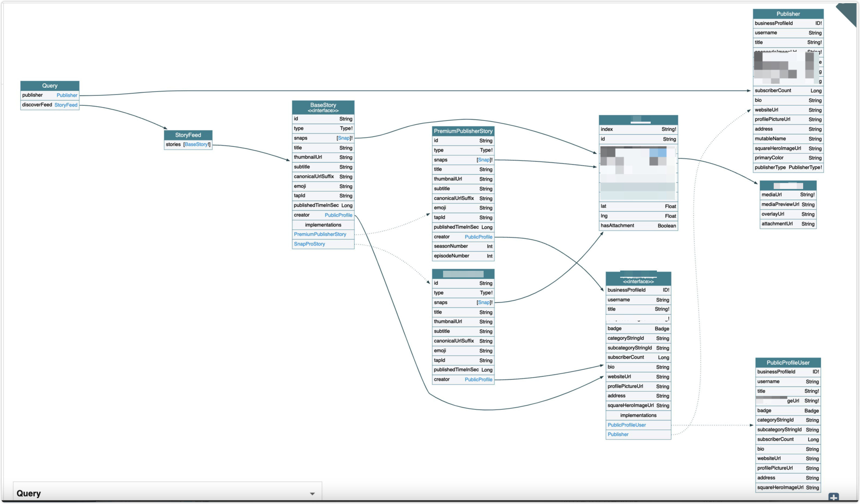
Task: Open SnapProStory under BaseStory implementations
Action: point(309,244)
